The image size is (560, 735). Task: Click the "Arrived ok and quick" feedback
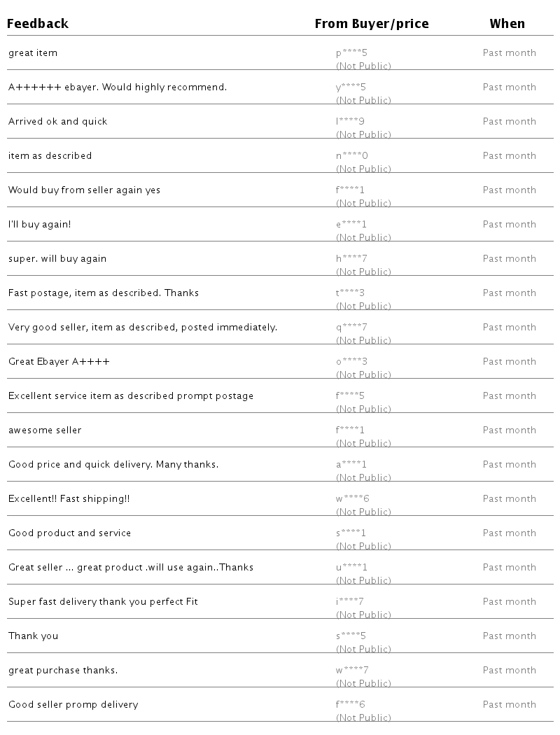coord(58,122)
